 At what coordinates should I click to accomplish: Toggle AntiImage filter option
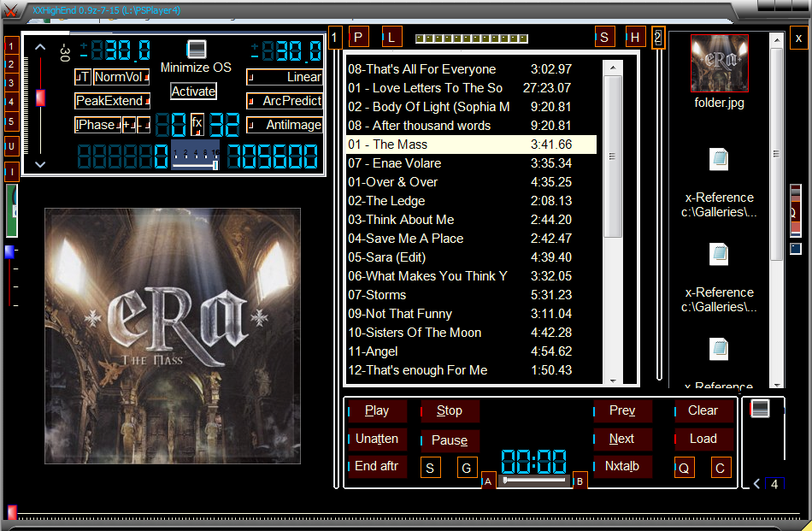click(x=285, y=125)
